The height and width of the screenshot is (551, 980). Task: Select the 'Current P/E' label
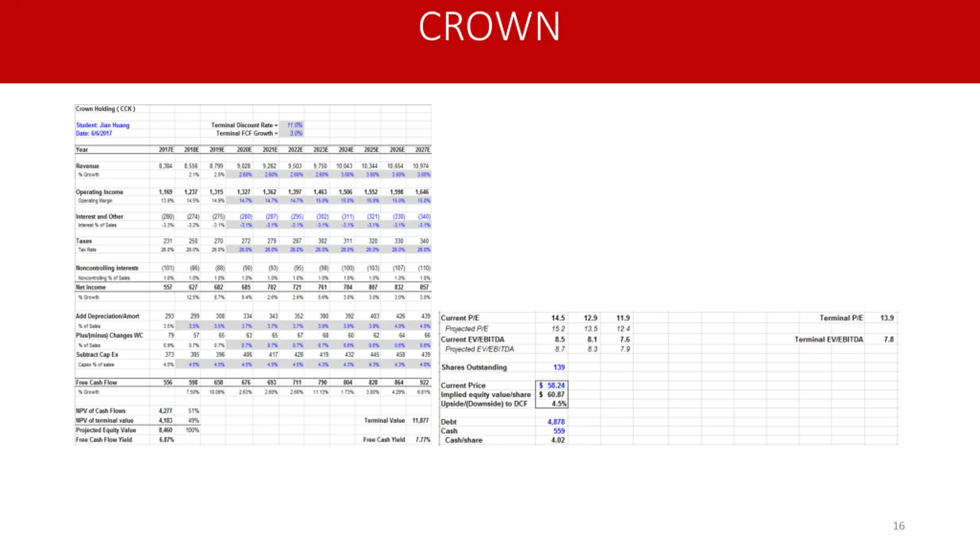(460, 318)
